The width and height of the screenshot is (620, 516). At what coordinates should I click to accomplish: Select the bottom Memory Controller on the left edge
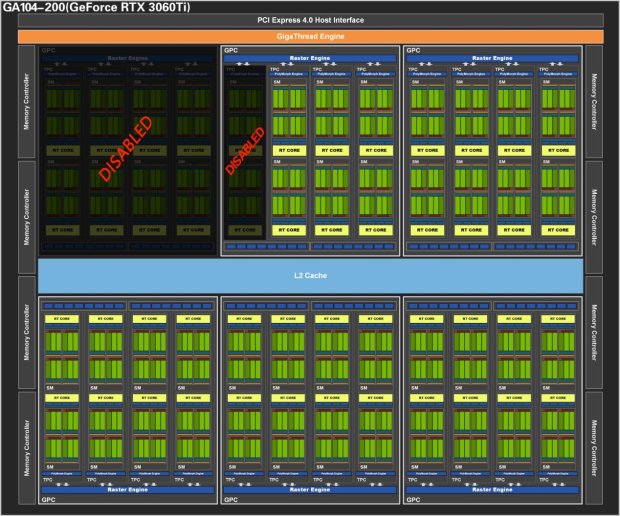tap(26, 448)
